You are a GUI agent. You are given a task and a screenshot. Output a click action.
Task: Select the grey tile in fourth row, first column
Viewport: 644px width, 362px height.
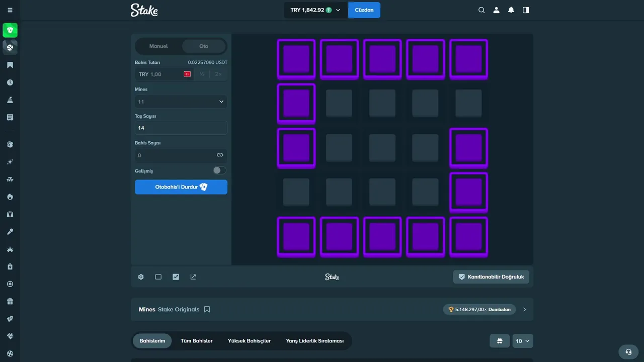[296, 192]
